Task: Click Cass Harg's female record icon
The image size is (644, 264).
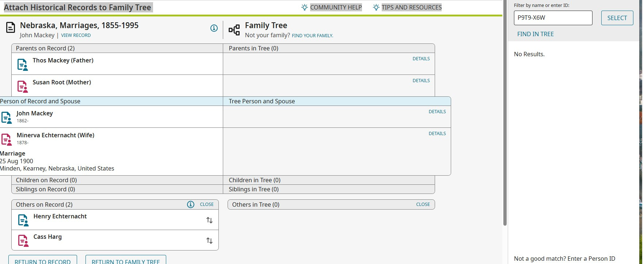Action: pos(23,241)
